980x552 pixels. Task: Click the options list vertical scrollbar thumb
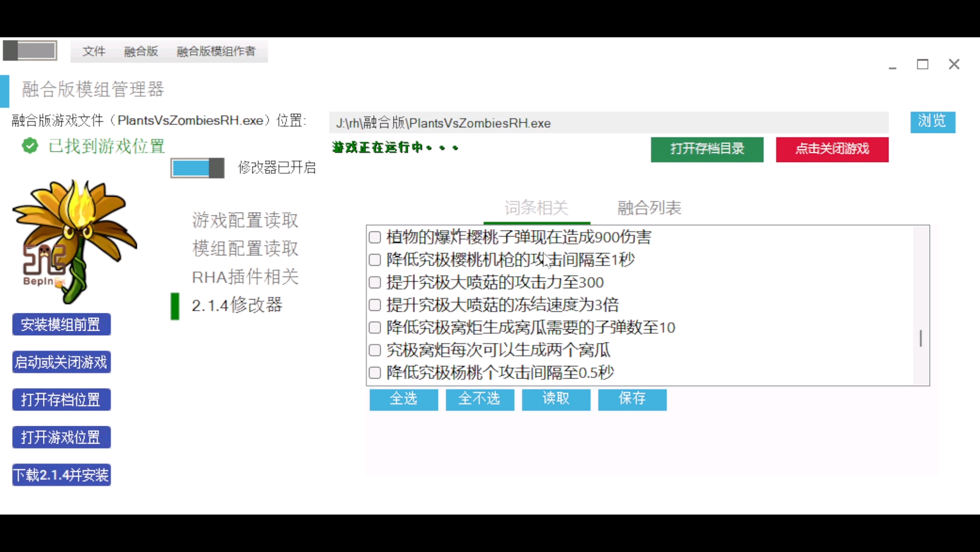coord(921,338)
